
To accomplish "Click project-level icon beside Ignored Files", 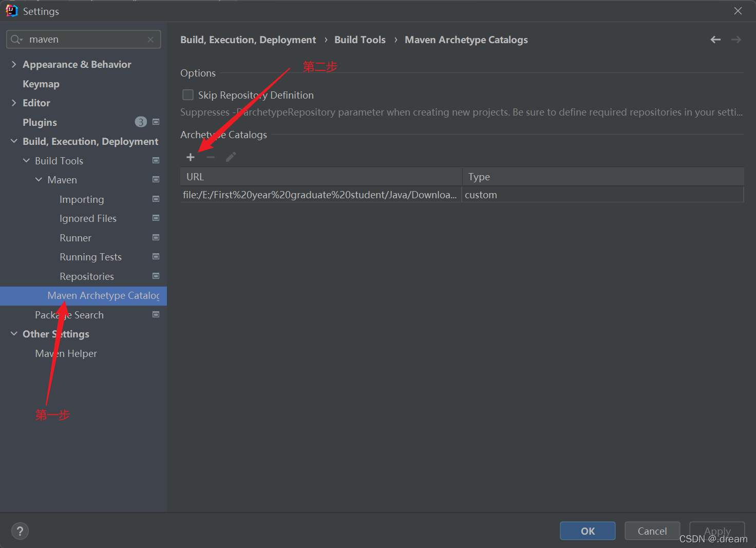I will pyautogui.click(x=156, y=218).
